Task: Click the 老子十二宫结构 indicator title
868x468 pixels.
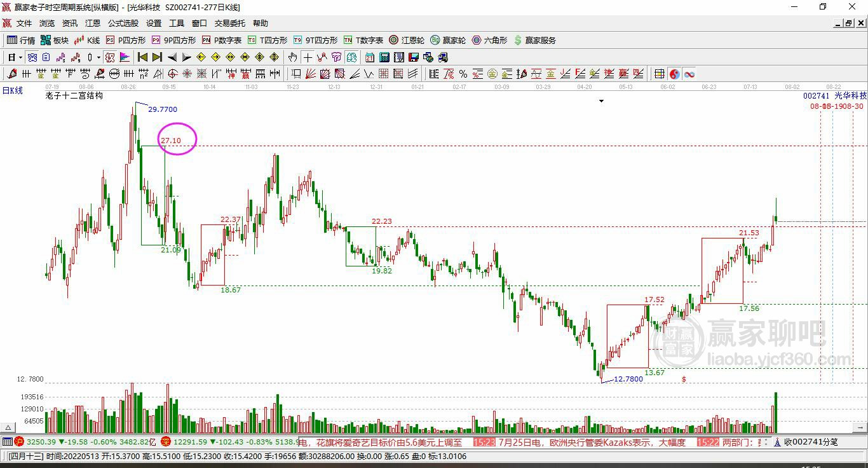Action: (x=74, y=96)
